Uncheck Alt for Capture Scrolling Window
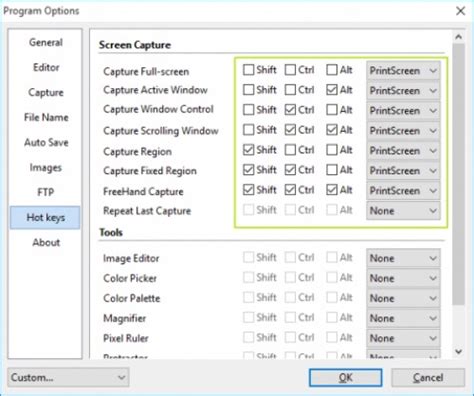Screen dimensions: 474x396 click(332, 130)
